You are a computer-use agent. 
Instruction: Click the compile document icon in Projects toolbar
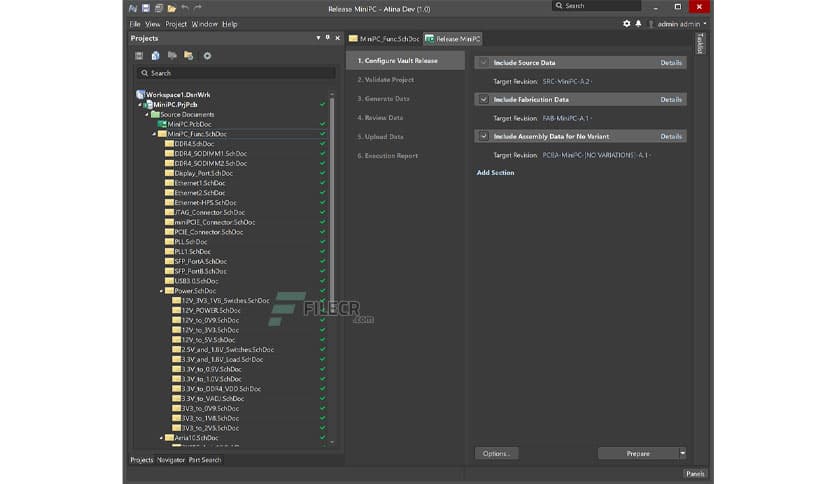[156, 55]
